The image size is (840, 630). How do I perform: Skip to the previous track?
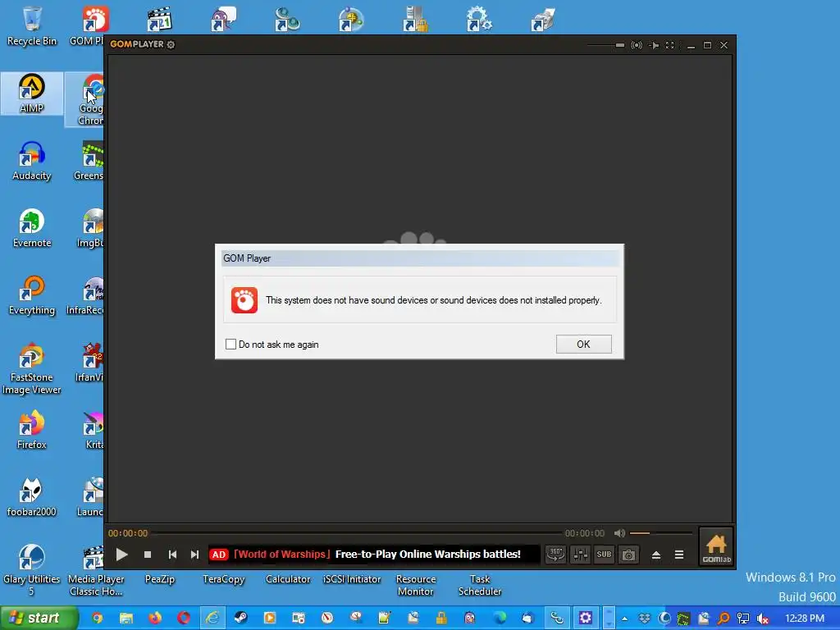click(172, 555)
